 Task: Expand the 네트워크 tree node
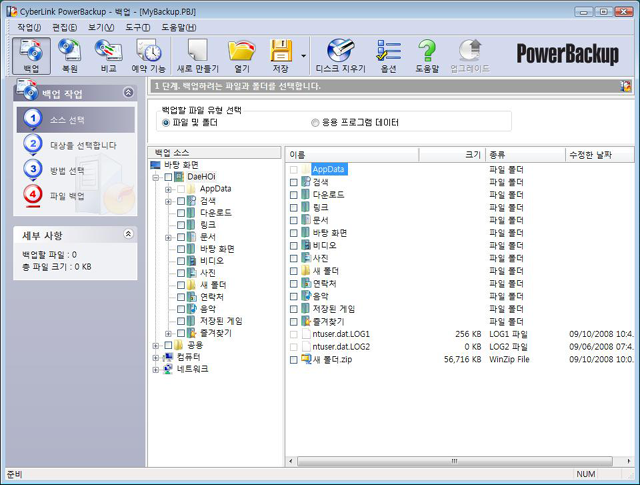pos(156,370)
